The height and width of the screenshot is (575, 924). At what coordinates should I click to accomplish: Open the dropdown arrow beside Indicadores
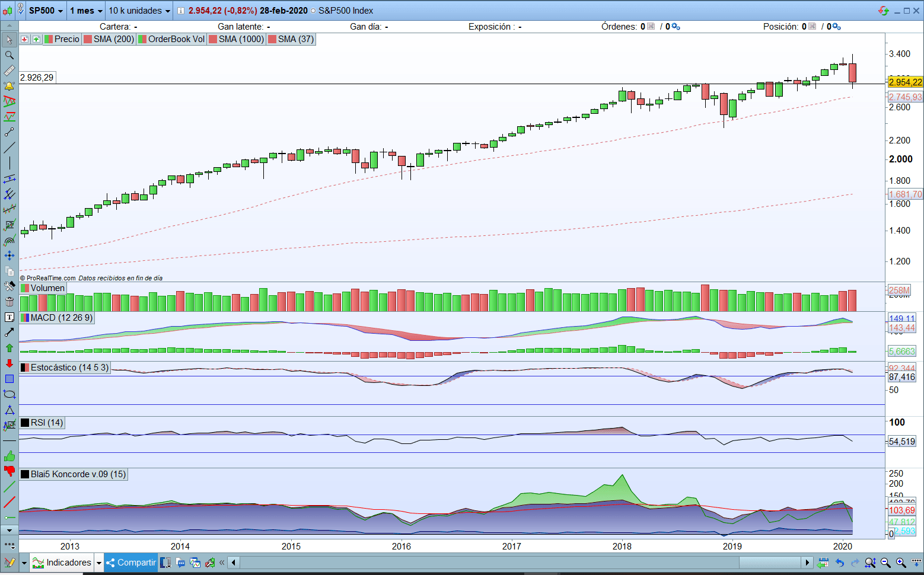[98, 563]
